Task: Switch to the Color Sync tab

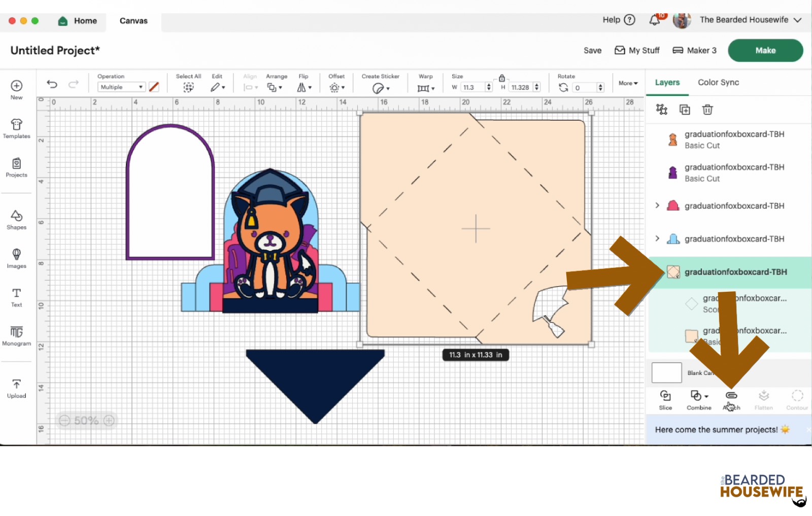Action: pos(718,82)
